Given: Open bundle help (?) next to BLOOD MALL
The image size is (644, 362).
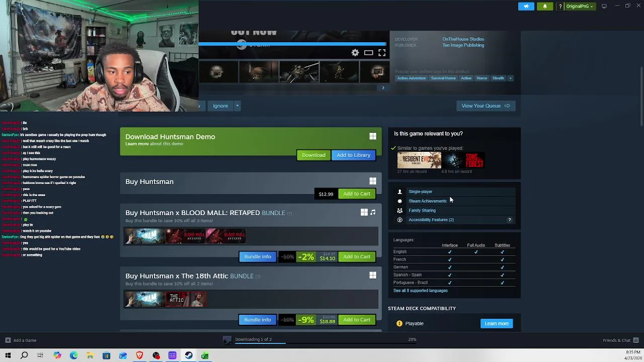Looking at the screenshot, I should pos(289,213).
